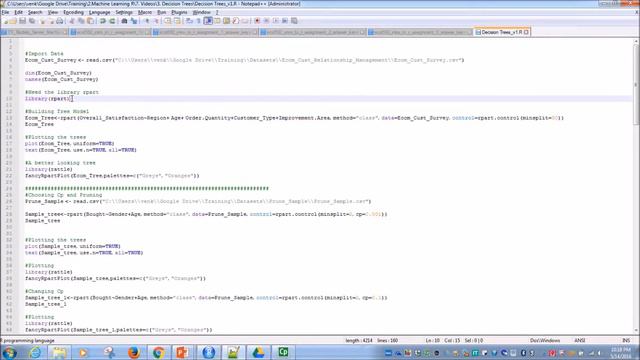This screenshot has width=640, height=360.
Task: Close the Decision Trees_v1.R tab
Action: click(527, 32)
